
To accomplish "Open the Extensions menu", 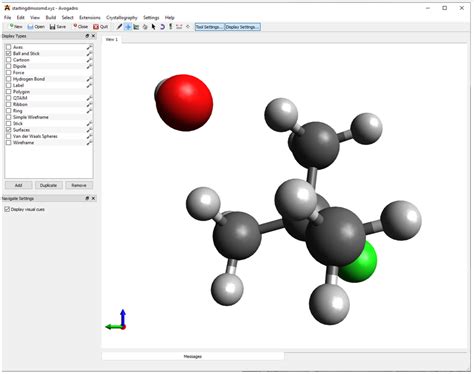I will tap(90, 17).
